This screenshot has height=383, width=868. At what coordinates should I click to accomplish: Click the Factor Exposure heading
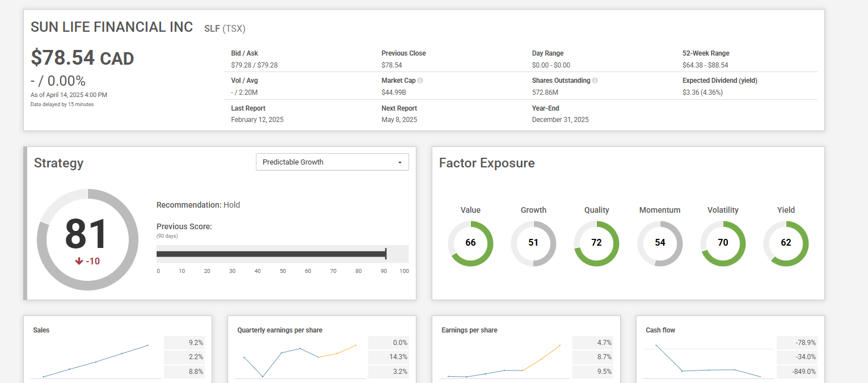point(487,163)
